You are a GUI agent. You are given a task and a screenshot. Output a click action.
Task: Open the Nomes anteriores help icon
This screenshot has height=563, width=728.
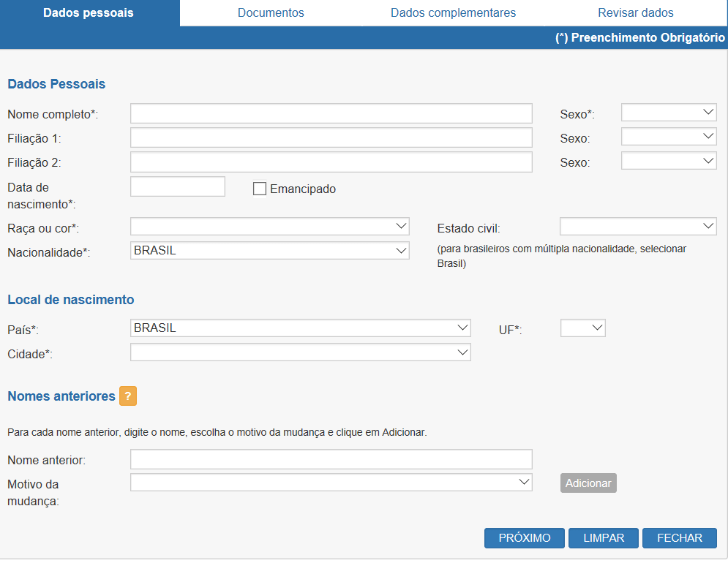pos(128,396)
